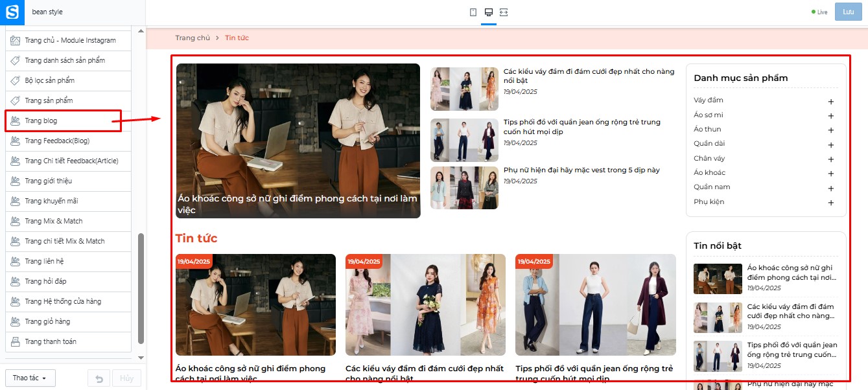Open Trang Chi tiết Feedback(Article) section

pos(68,161)
